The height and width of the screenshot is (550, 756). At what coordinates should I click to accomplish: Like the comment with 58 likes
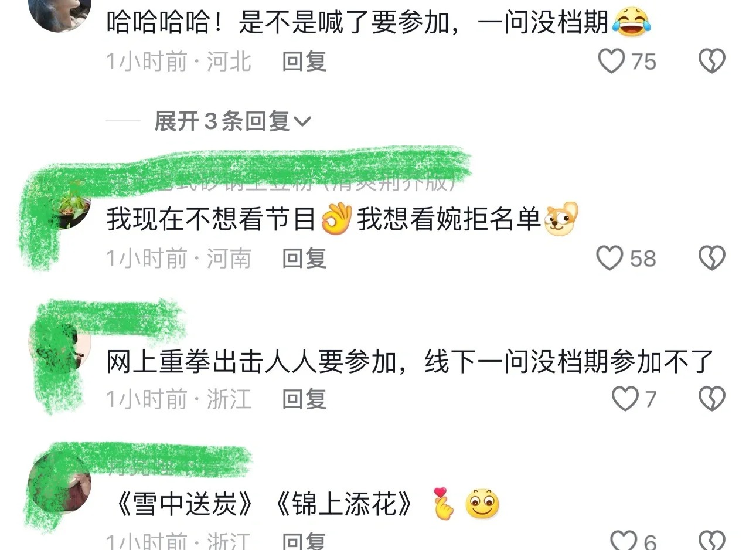[x=609, y=258]
